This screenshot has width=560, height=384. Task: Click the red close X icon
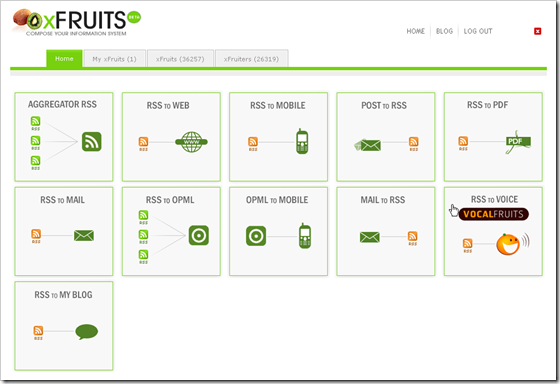click(538, 31)
